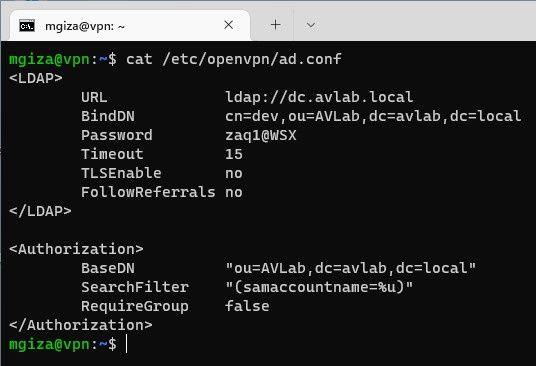
Task: Click the password value zaq1@WSX
Action: [x=260, y=135]
